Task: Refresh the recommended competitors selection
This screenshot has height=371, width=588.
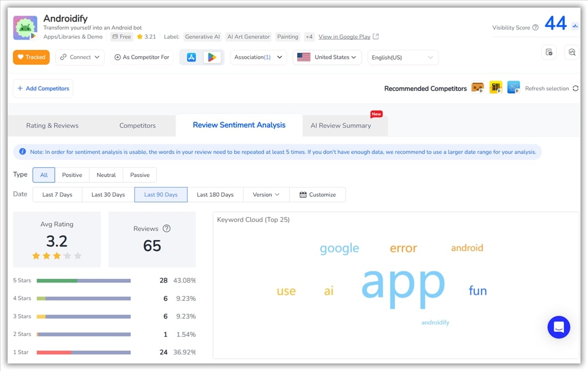Action: (576, 89)
